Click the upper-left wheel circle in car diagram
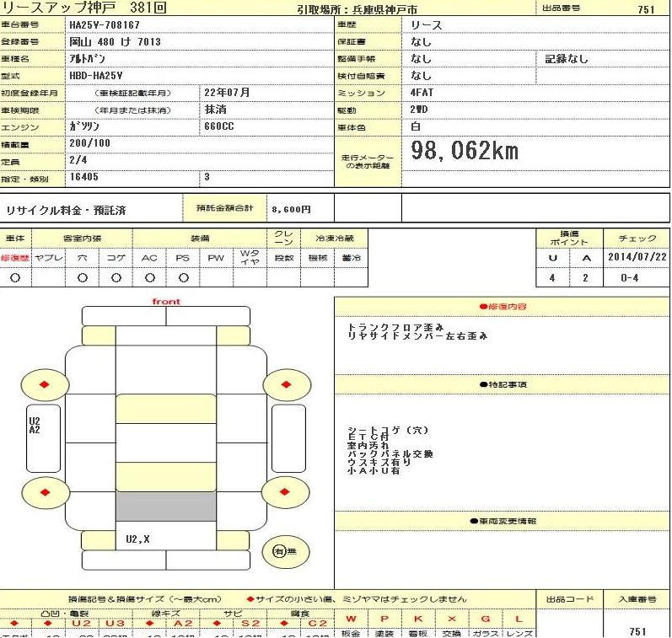Screen dimensions: 672x638 point(44,384)
